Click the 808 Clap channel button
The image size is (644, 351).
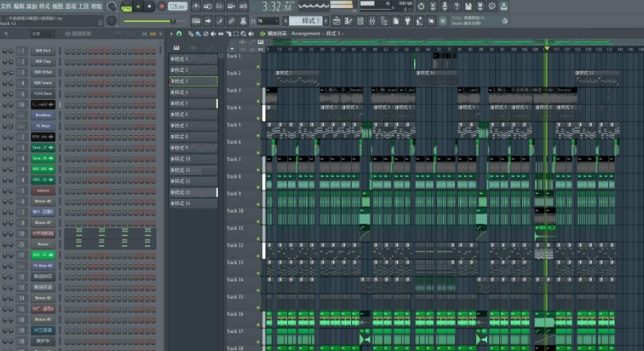click(43, 61)
